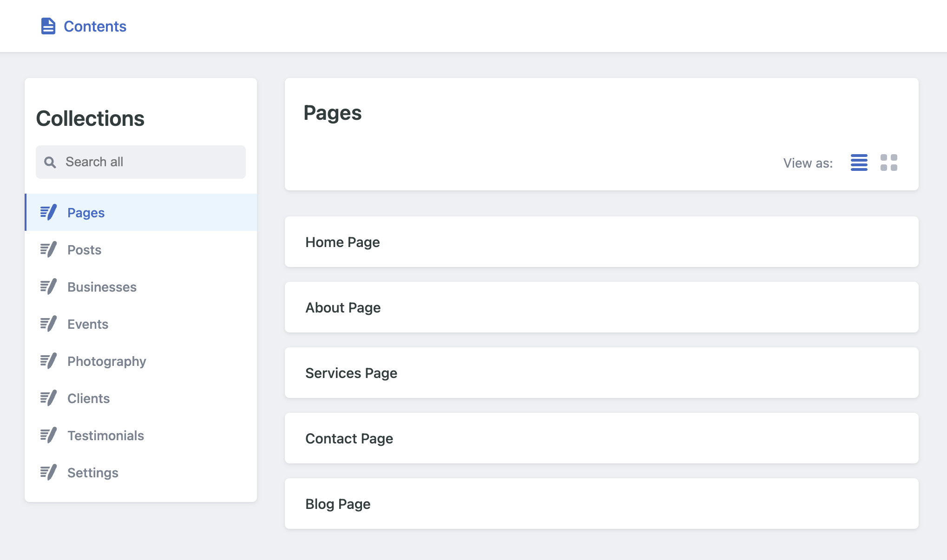Open the Clients collection
Viewport: 947px width, 560px height.
point(141,398)
